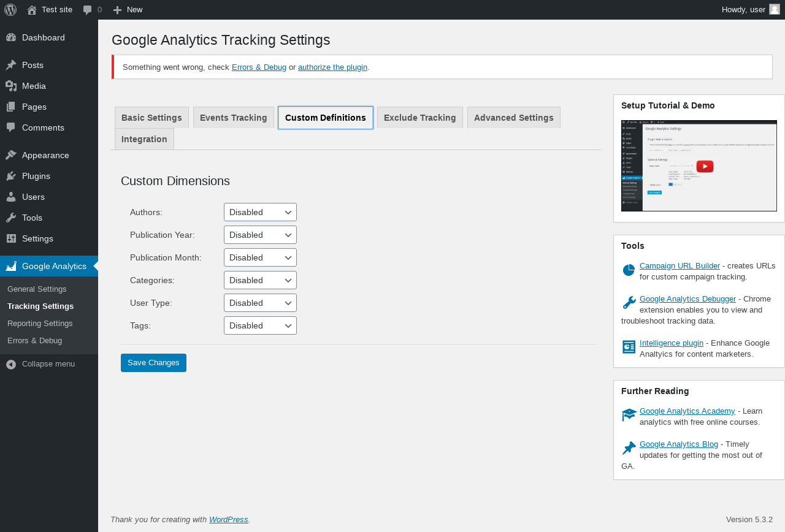Open the Google Analytics Debugger link
Screen dimensions: 785x532
(687, 299)
